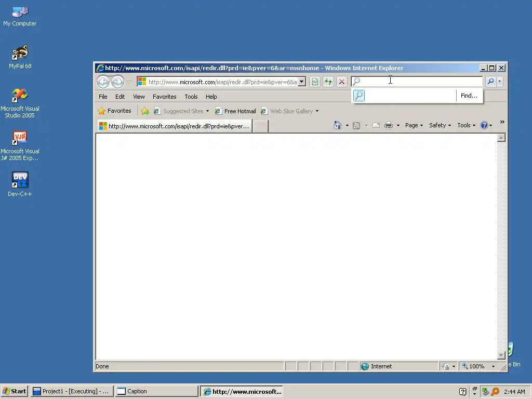Click the Stop loading icon
The image size is (532, 399).
click(x=342, y=82)
